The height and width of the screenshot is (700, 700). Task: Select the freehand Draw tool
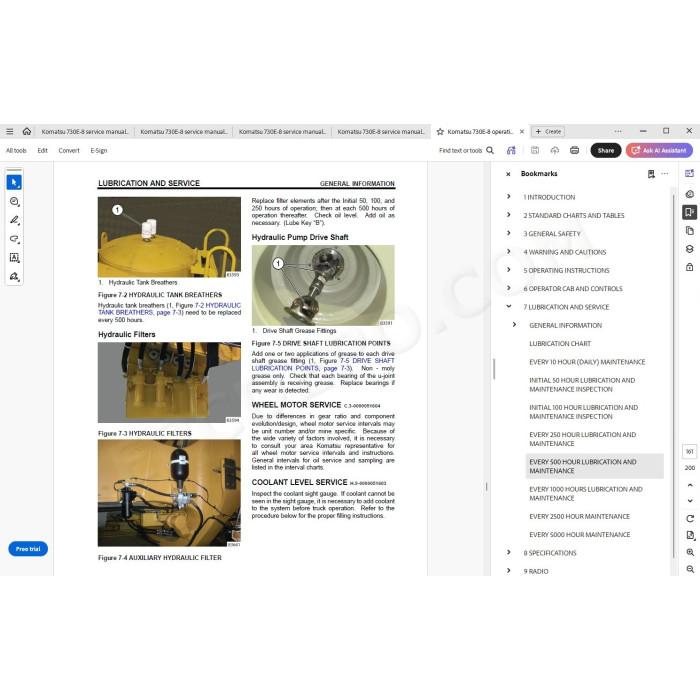[x=14, y=239]
